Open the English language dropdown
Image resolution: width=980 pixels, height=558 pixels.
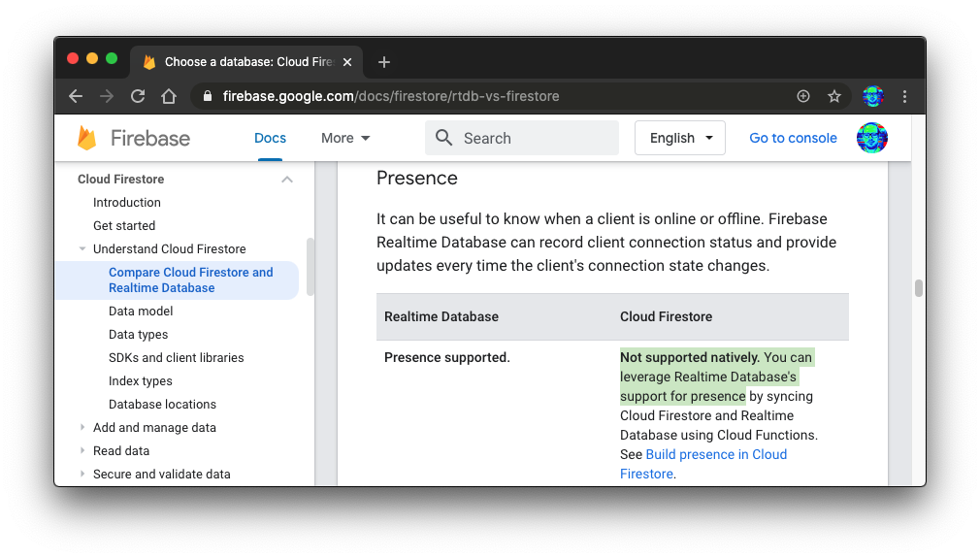point(680,138)
